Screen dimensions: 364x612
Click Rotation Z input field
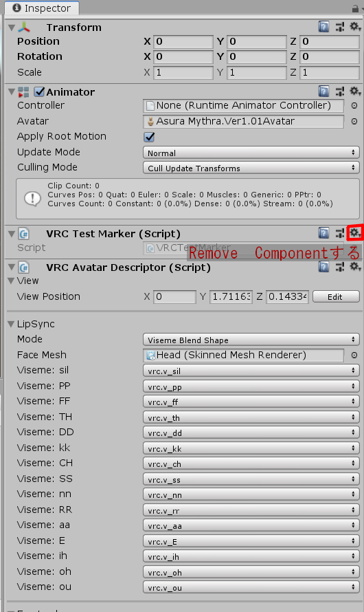[x=329, y=56]
